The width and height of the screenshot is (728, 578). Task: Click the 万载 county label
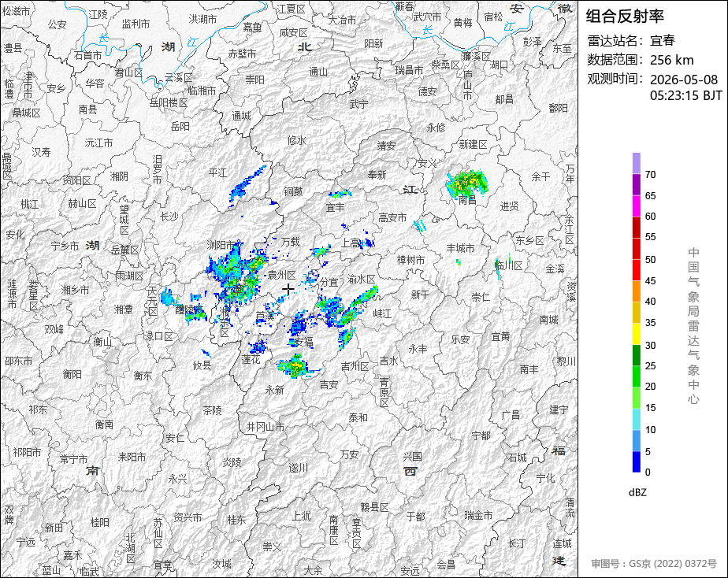(290, 241)
